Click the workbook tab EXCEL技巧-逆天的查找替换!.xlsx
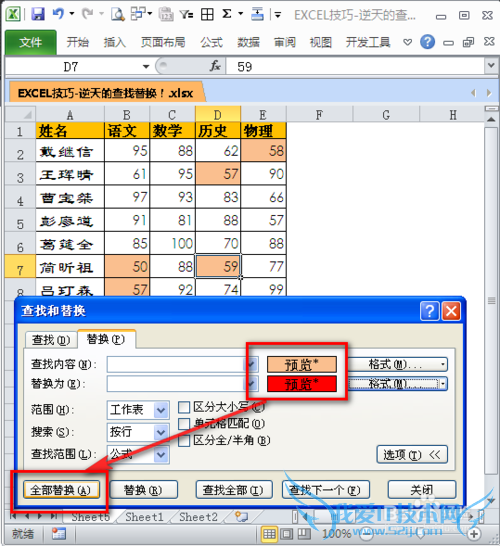 click(106, 93)
